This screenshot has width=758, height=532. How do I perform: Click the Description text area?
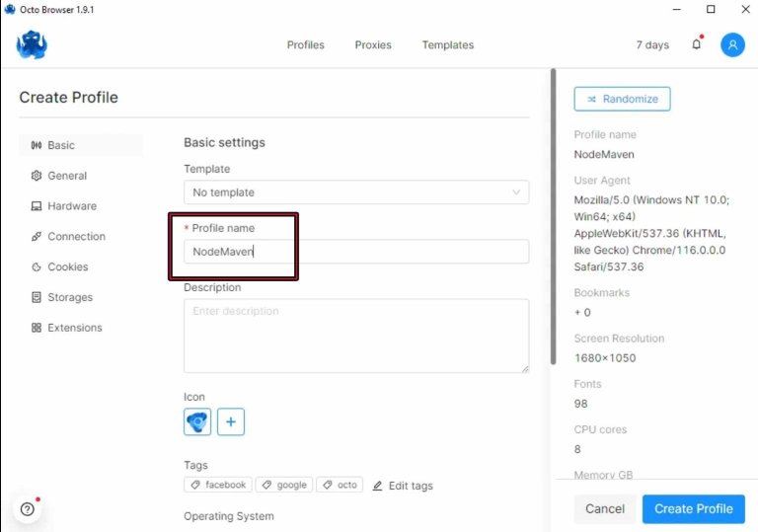click(355, 336)
